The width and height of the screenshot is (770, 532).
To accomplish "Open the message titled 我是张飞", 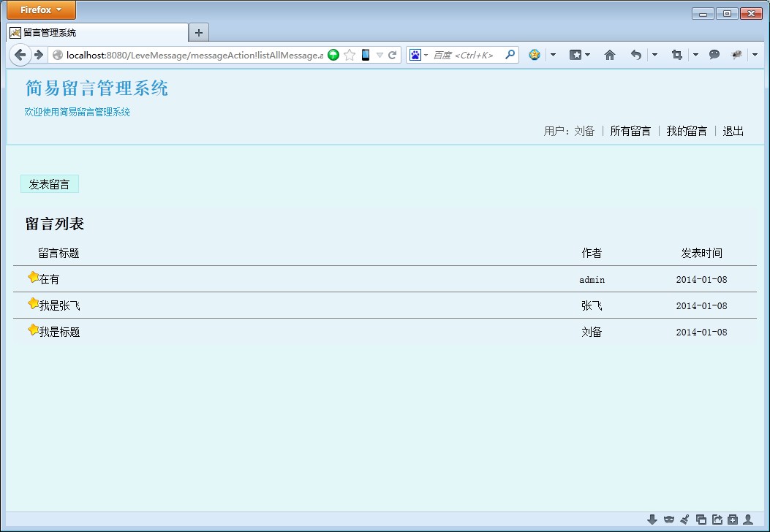I will pos(59,305).
